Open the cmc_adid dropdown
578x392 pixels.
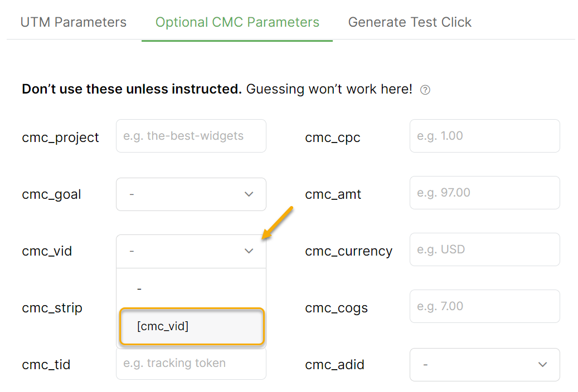pyautogui.click(x=484, y=365)
